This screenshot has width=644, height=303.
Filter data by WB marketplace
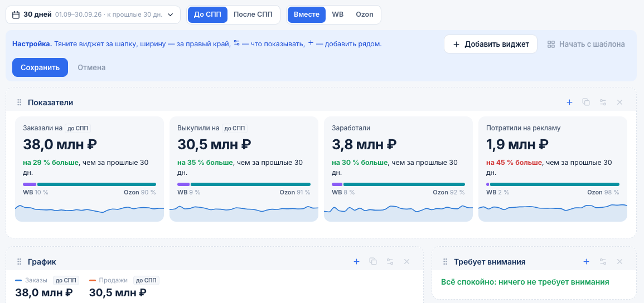coord(337,14)
